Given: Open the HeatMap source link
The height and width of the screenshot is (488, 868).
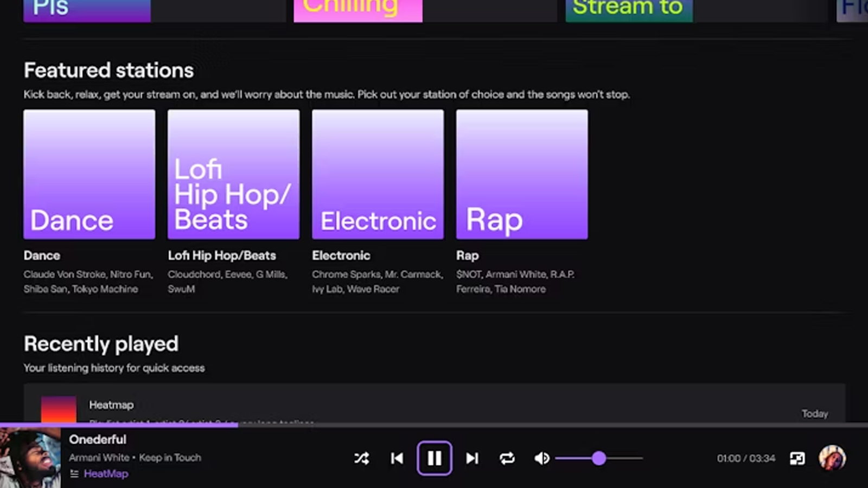Looking at the screenshot, I should [x=106, y=473].
